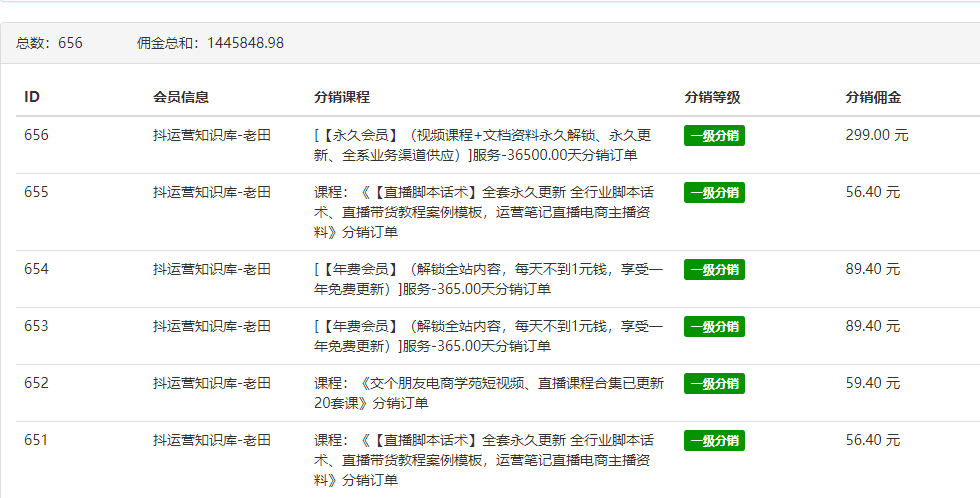Click 一级分销 badge in row 652
Image resolution: width=980 pixels, height=498 pixels.
(x=714, y=383)
